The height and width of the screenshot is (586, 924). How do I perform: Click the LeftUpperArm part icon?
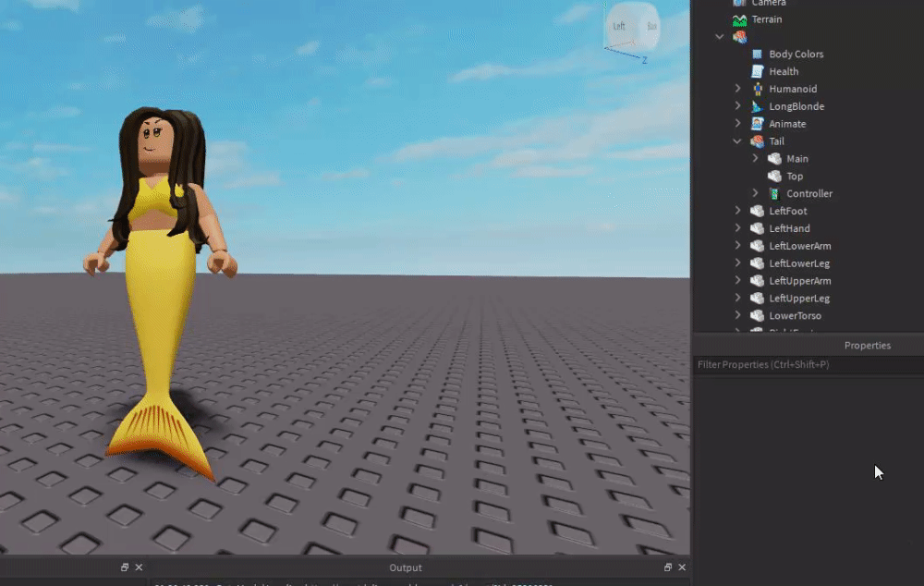[x=758, y=281]
